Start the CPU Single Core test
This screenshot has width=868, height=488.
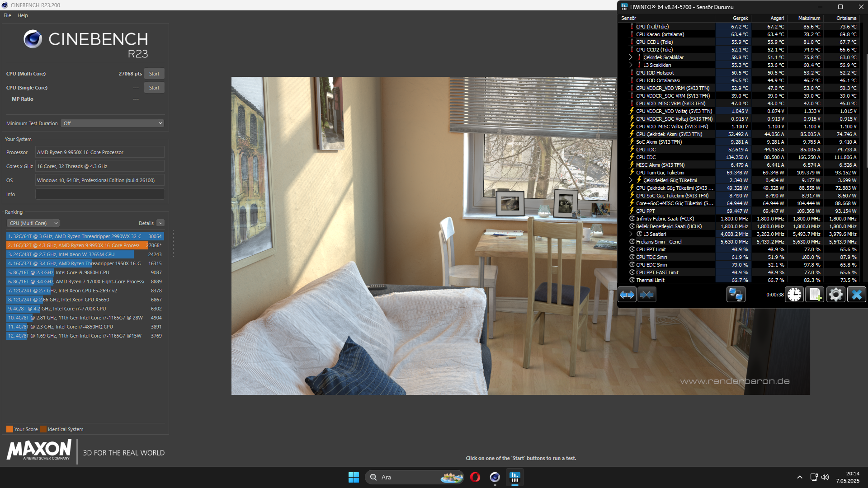click(x=154, y=88)
